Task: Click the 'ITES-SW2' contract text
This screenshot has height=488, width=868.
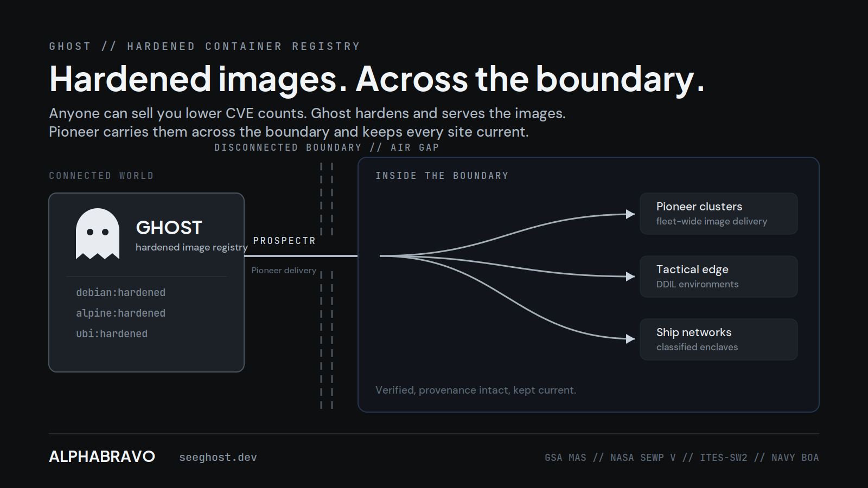Action: (x=724, y=458)
